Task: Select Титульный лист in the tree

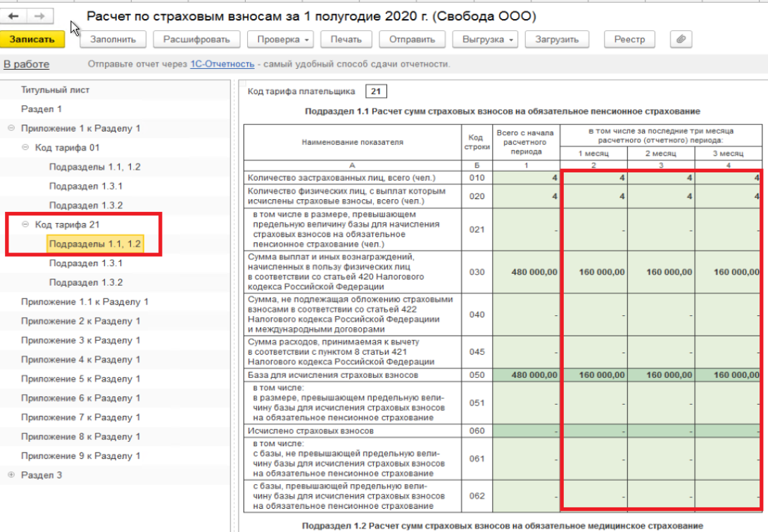Action: click(55, 90)
